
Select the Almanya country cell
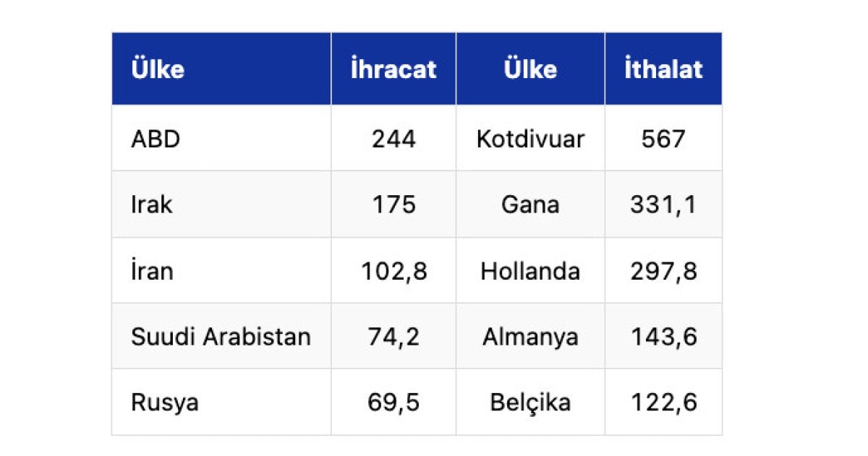coord(530,337)
